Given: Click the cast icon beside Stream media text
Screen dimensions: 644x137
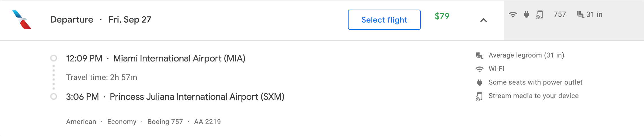Looking at the screenshot, I should pos(479,96).
